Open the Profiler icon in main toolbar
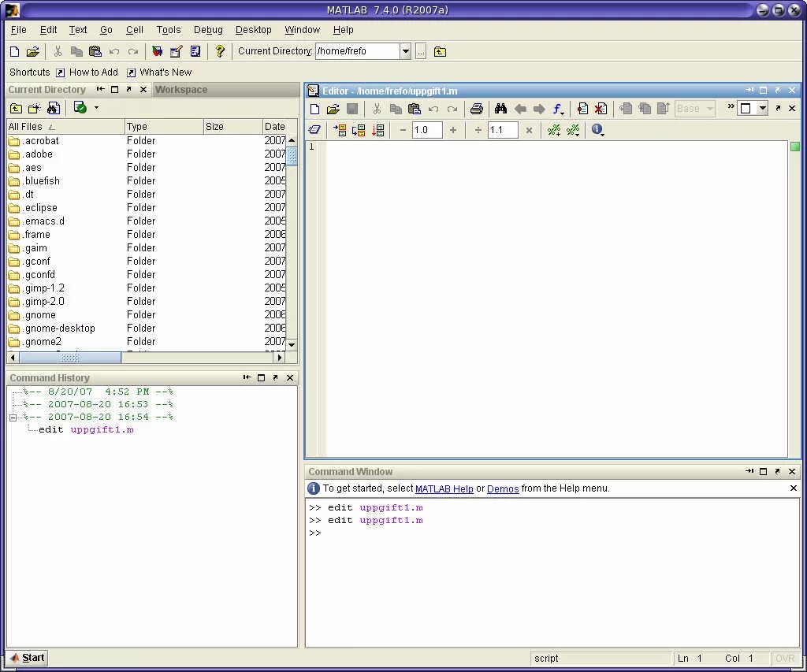The image size is (807, 672). pyautogui.click(x=195, y=51)
